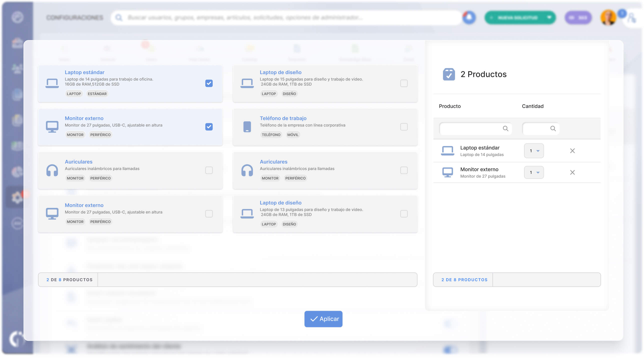The width and height of the screenshot is (644, 361).
Task: Remove Laptop estándar from selected products
Action: [572, 151]
